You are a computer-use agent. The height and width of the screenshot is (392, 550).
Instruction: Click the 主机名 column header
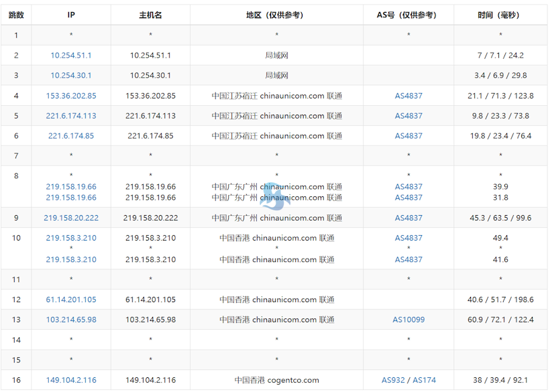pos(150,14)
